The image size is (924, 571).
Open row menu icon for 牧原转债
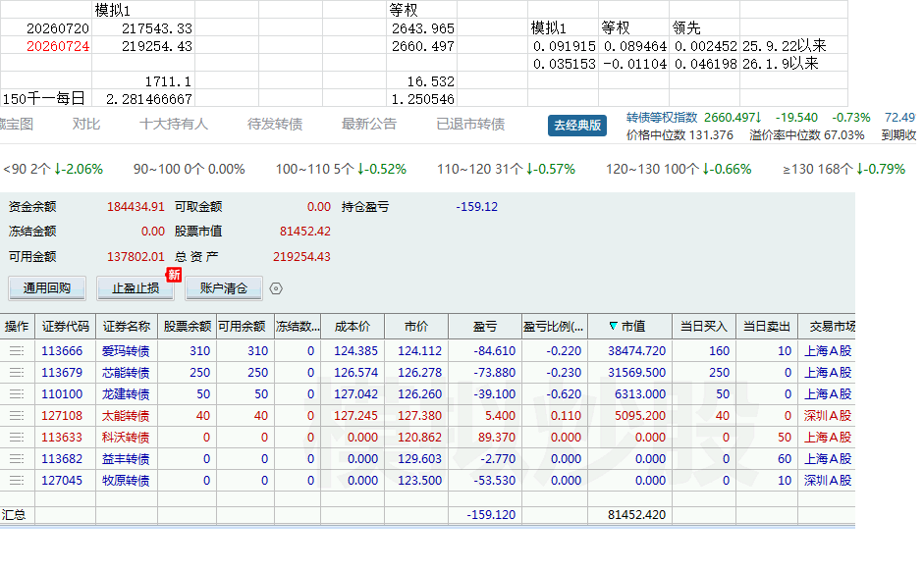(17, 481)
